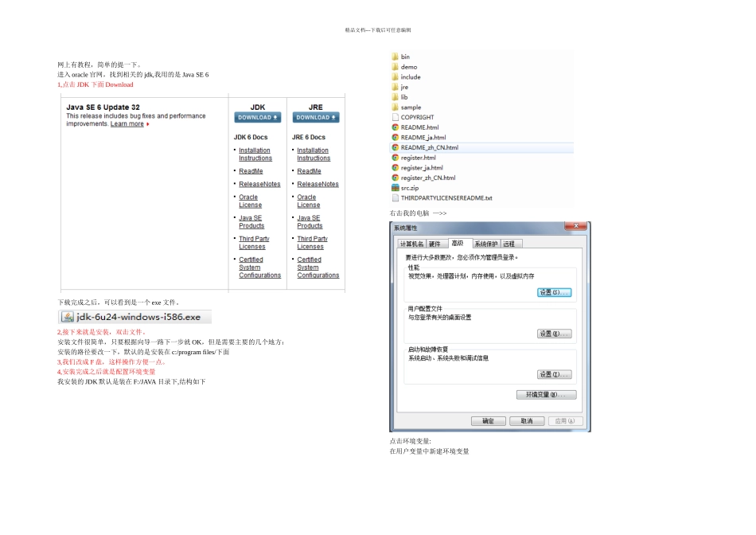Open the bin folder icon
The height and width of the screenshot is (535, 756).
click(395, 57)
